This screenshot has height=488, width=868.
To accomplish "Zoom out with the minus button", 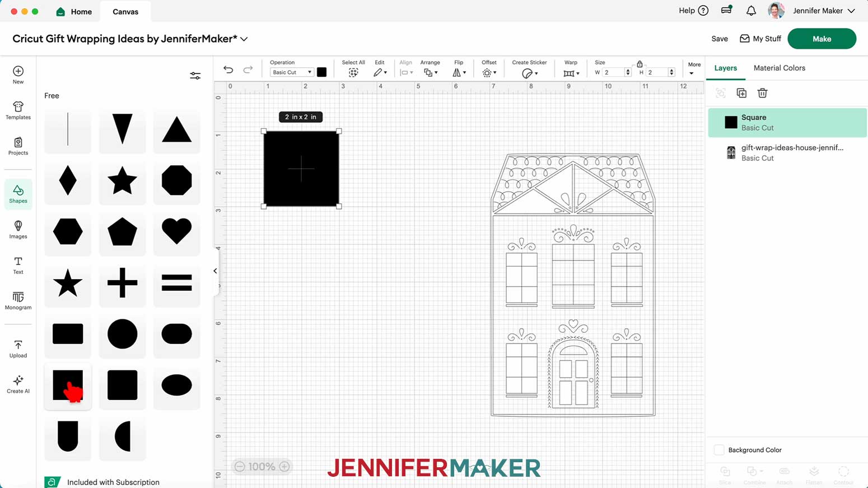I will 240,467.
